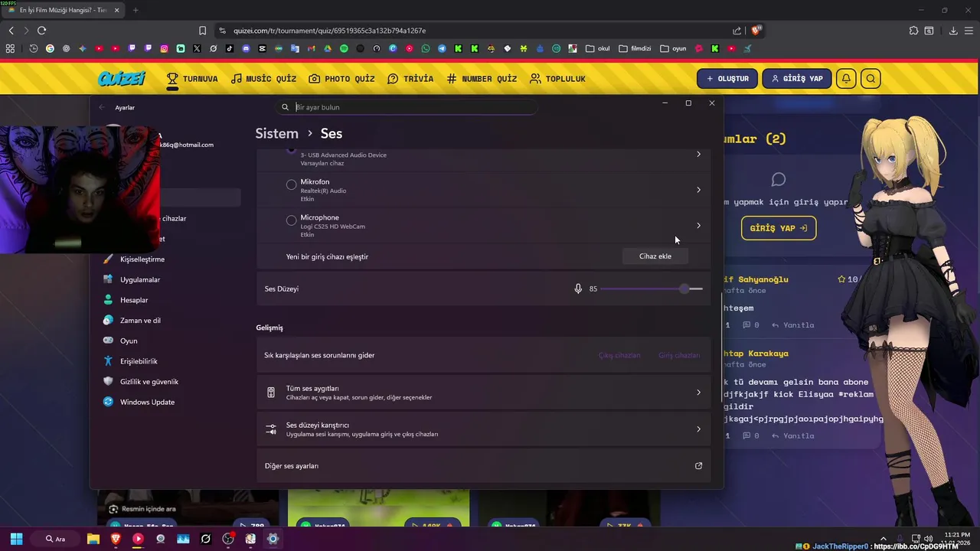Open the Spotify bookmark icon
Viewport: 980px width, 551px height.
[x=344, y=48]
